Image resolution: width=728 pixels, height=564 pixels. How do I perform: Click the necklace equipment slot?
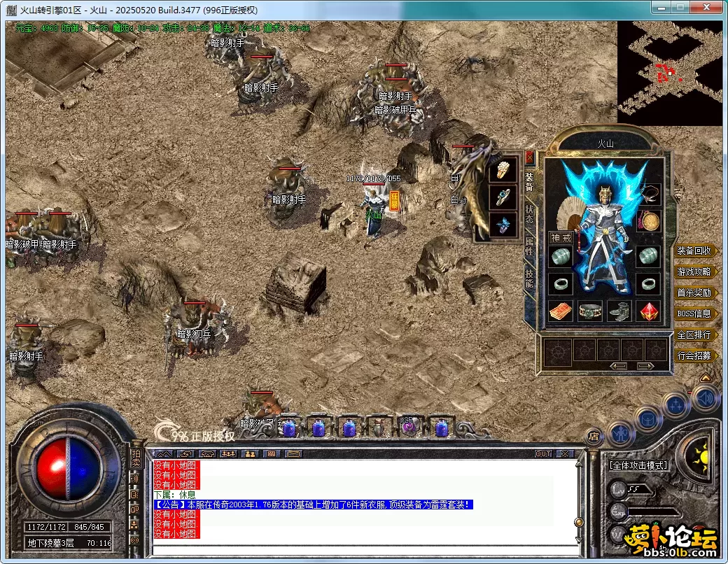pyautogui.click(x=651, y=193)
